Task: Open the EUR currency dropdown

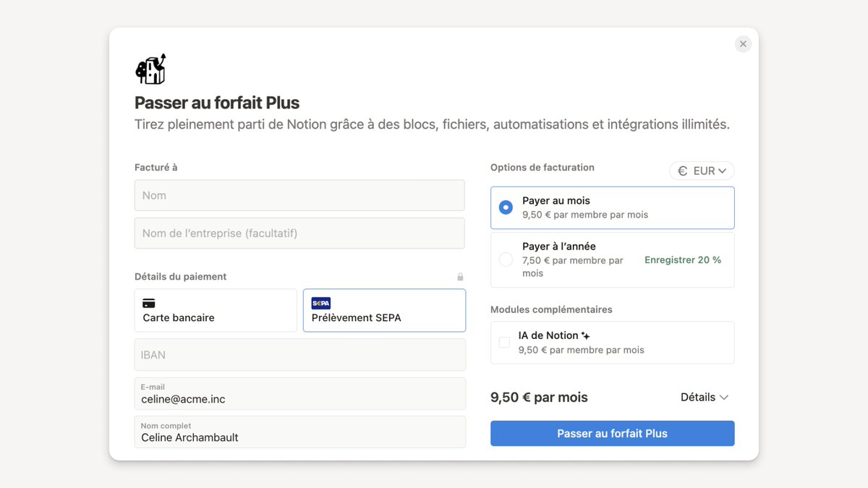Action: [x=702, y=171]
